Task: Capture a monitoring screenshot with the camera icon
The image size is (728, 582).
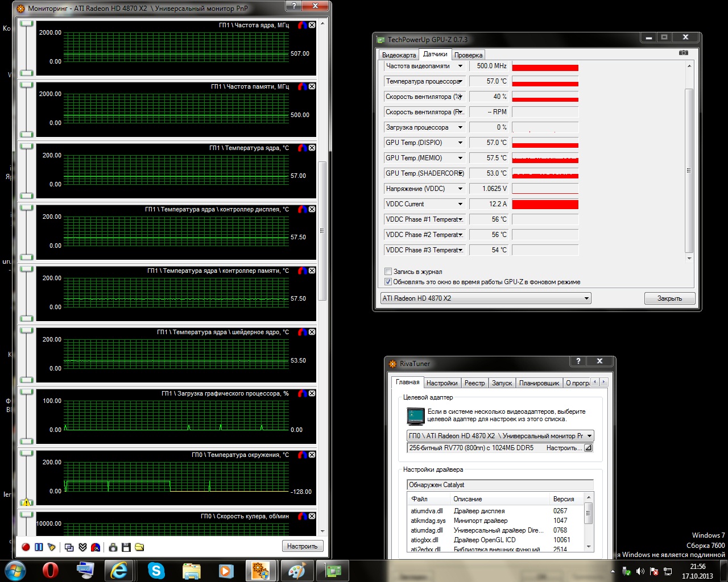Action: 113,547
